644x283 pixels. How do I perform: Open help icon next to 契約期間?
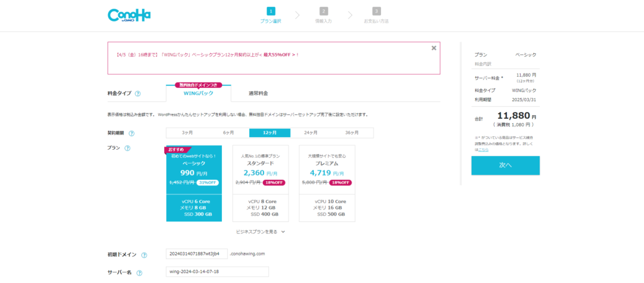tap(131, 133)
